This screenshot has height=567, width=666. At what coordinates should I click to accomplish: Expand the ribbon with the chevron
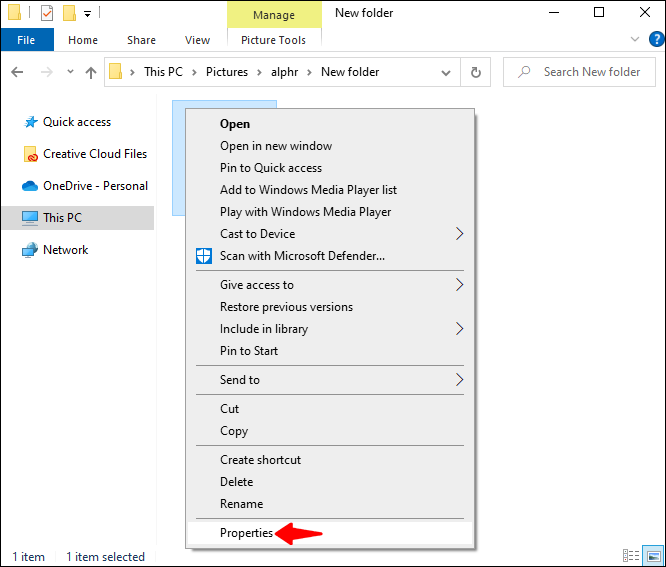(x=635, y=39)
